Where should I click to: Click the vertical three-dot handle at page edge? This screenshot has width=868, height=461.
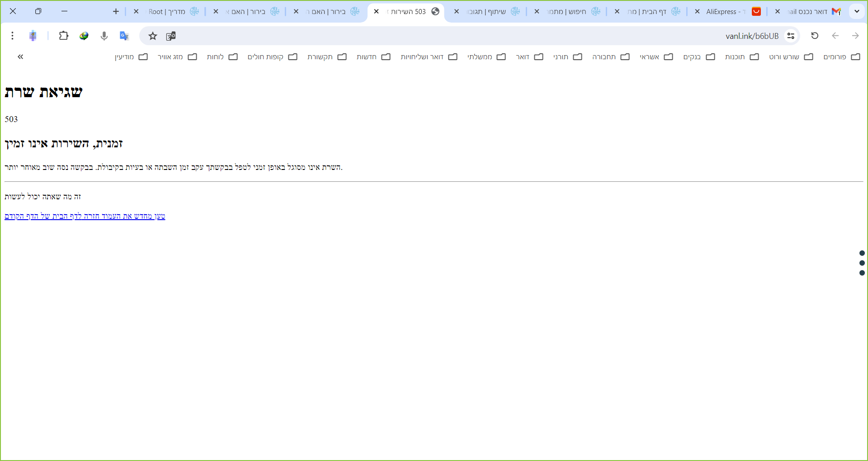click(x=862, y=263)
